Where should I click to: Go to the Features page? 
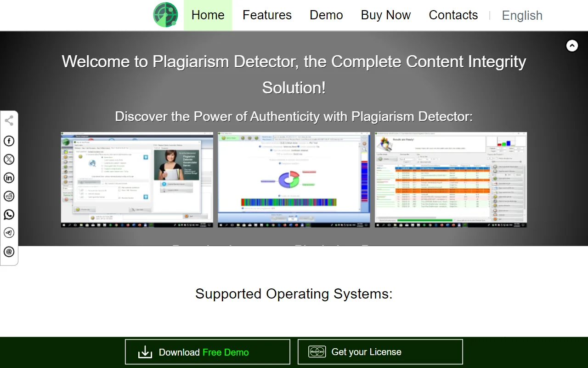pos(267,15)
